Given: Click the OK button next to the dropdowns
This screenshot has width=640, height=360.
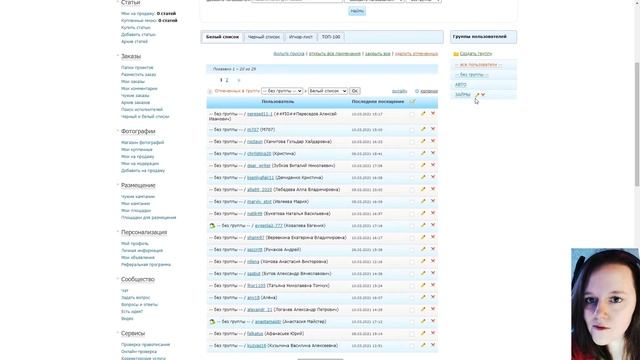Looking at the screenshot, I should click(x=355, y=91).
